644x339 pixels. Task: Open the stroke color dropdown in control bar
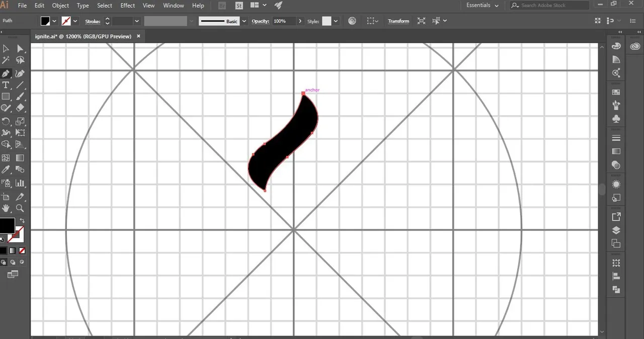click(x=75, y=21)
